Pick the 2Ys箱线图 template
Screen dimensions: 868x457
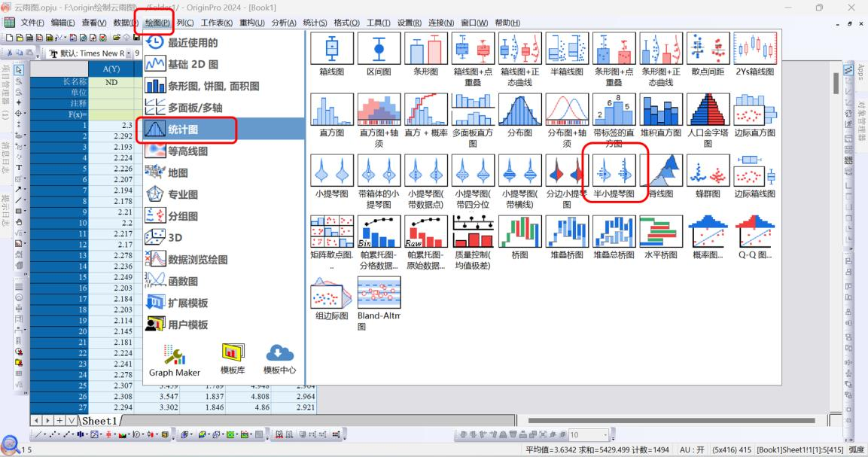click(755, 54)
